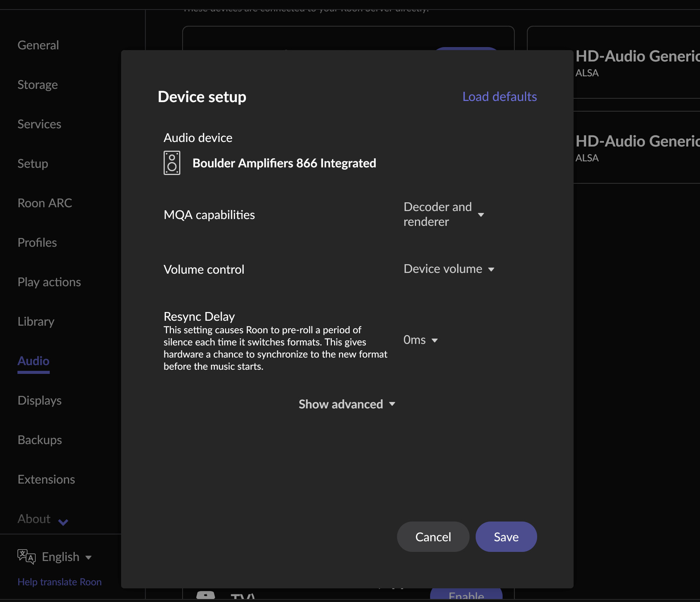Image resolution: width=700 pixels, height=602 pixels.
Task: Navigate to Extensions settings
Action: 46,479
